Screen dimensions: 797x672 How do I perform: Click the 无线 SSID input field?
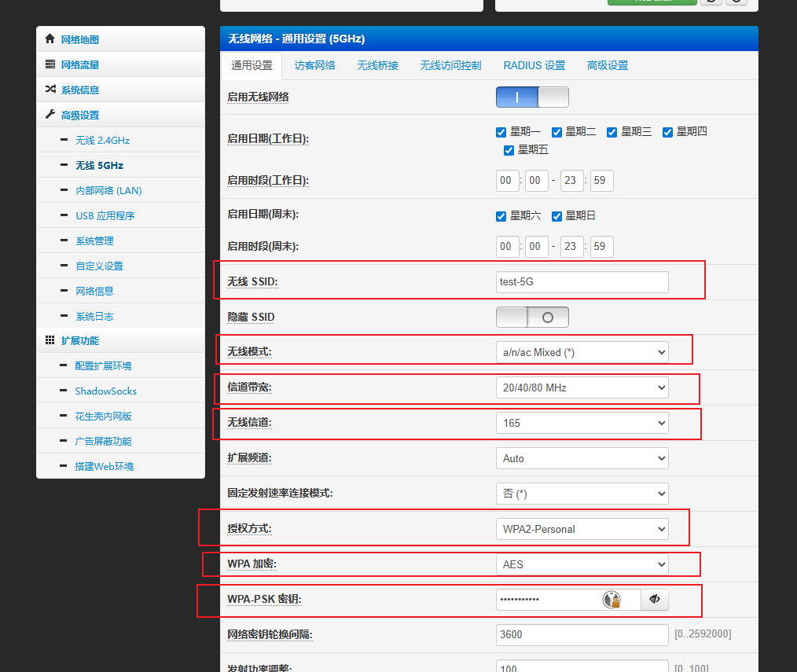tap(582, 282)
